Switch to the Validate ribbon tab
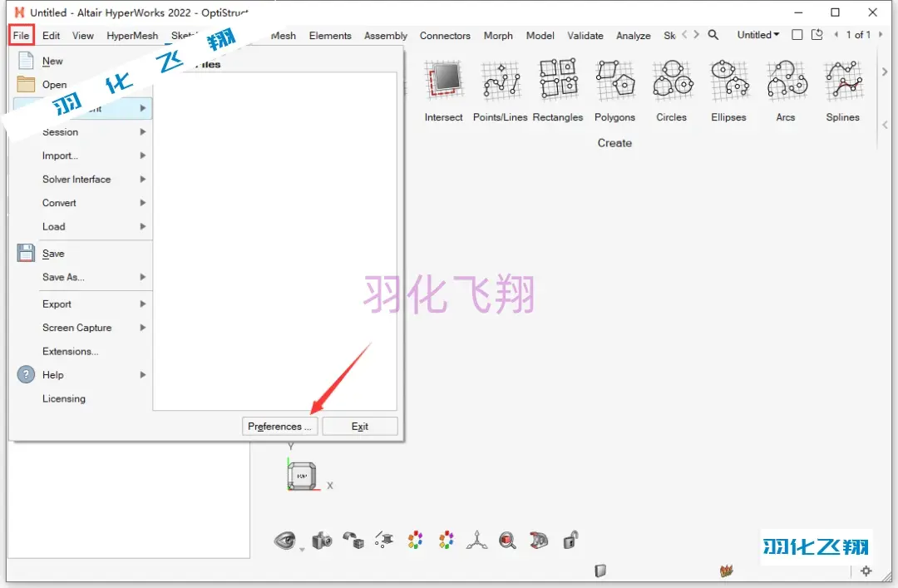Screen dimensions: 898x588 (x=585, y=36)
